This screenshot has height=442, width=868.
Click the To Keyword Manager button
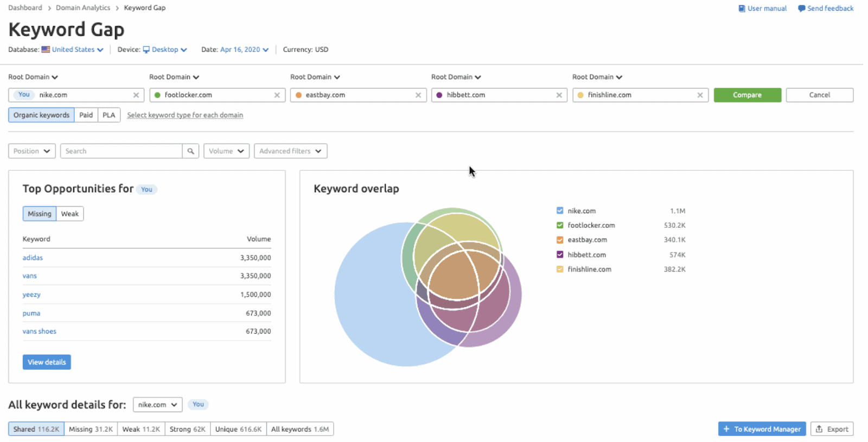point(762,429)
